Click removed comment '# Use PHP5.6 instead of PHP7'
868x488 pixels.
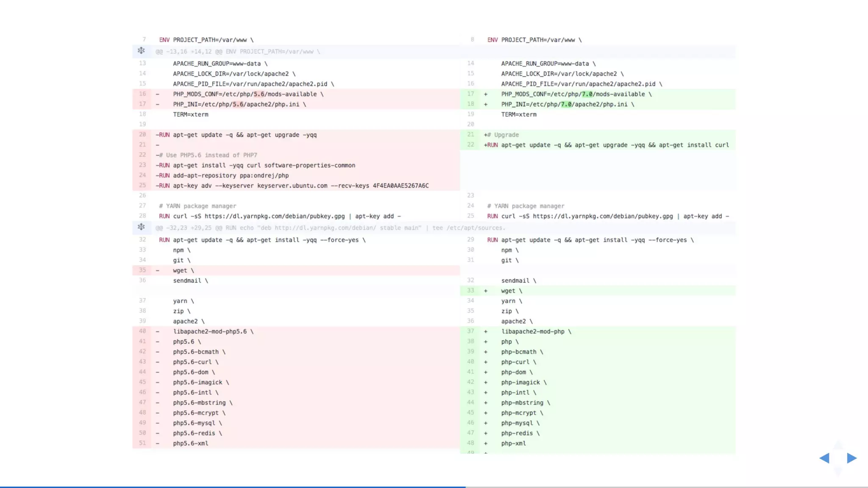point(296,155)
